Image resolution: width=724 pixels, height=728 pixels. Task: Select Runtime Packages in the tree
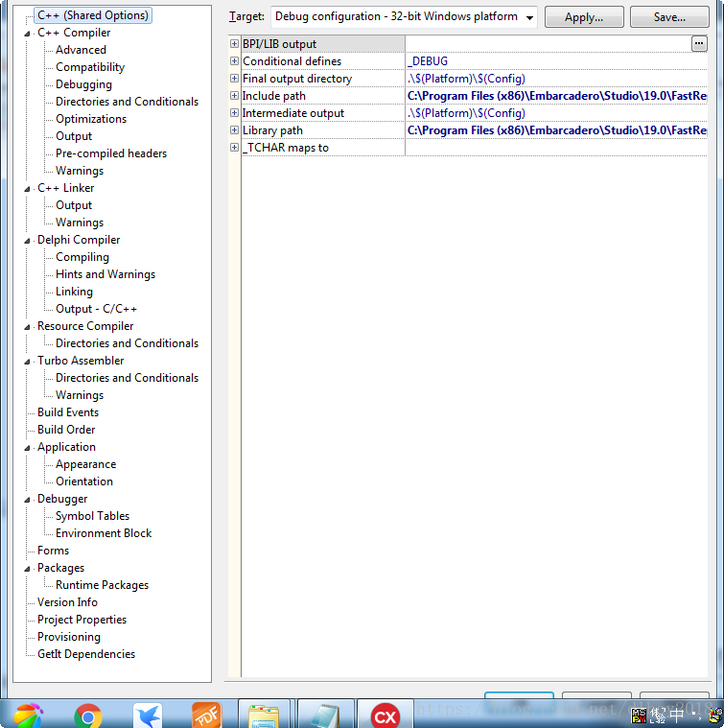coord(102,585)
